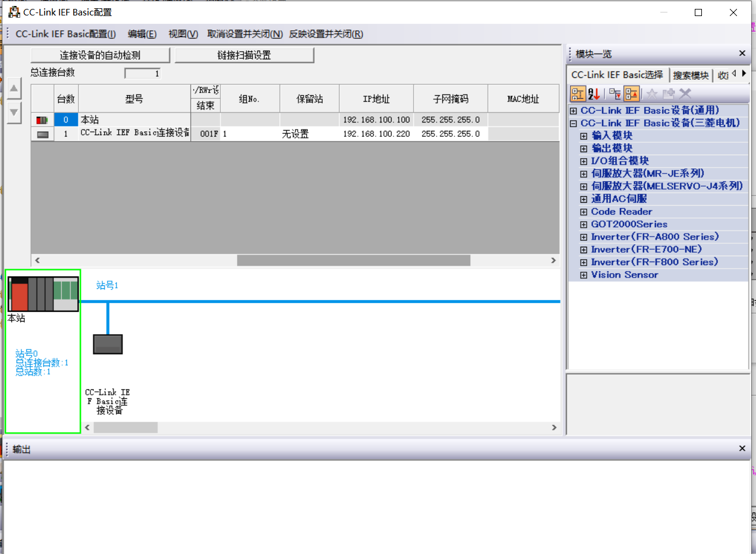The width and height of the screenshot is (756, 554).
Task: Close the 模块一览 panel
Action: tap(742, 53)
